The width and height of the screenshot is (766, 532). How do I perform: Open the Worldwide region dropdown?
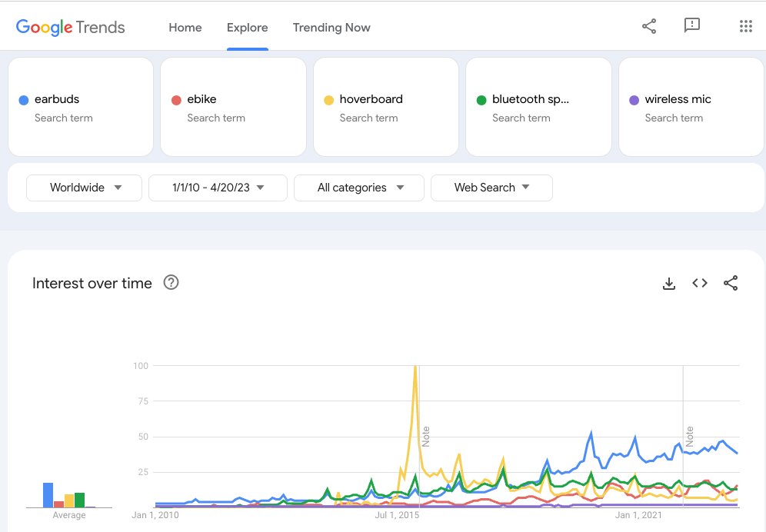coord(84,188)
